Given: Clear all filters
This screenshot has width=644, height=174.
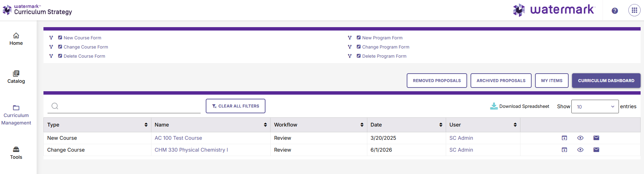Looking at the screenshot, I should click(235, 106).
